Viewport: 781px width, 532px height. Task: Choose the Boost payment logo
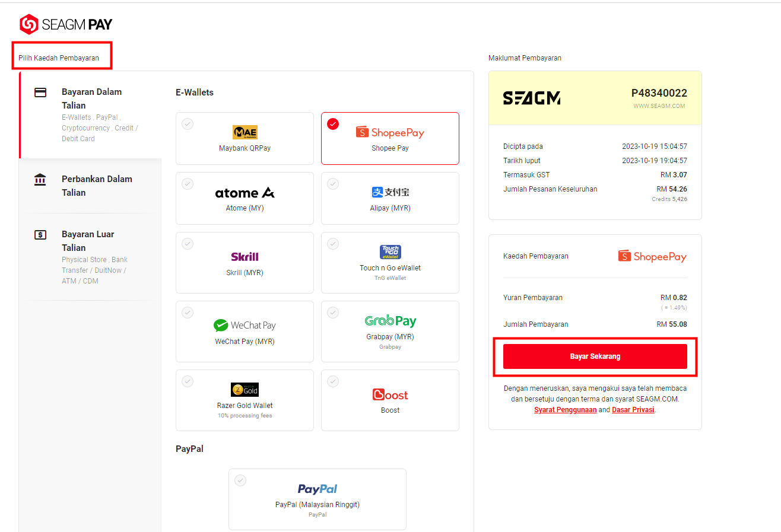[x=390, y=395]
